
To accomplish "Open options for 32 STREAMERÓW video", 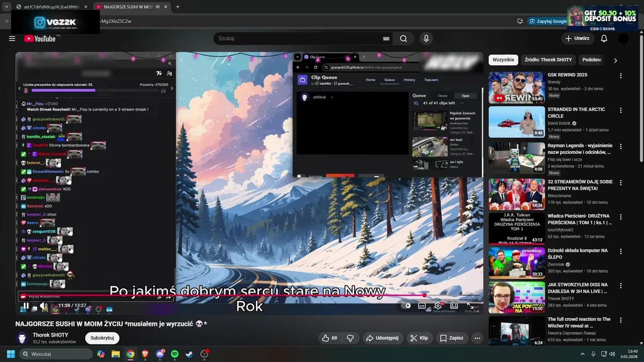I will 620,183.
